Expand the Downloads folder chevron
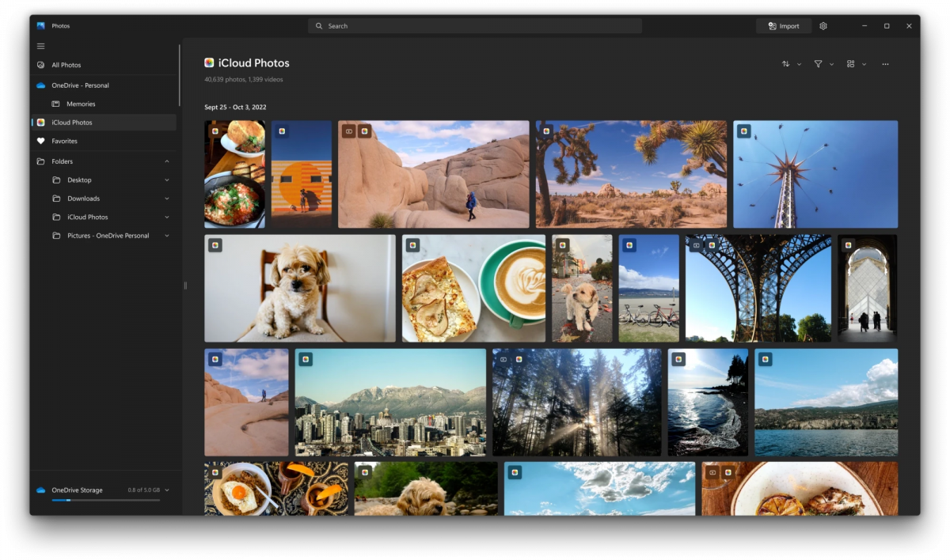 point(167,199)
